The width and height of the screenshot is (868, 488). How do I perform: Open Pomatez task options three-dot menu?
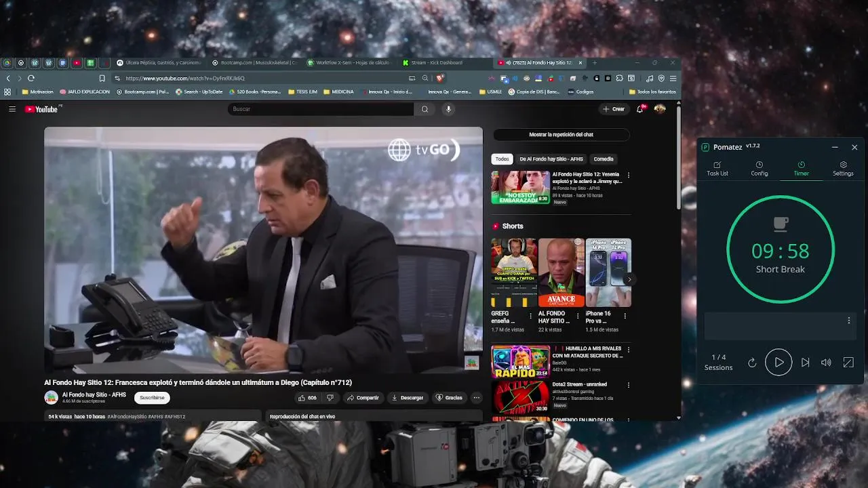tap(848, 321)
